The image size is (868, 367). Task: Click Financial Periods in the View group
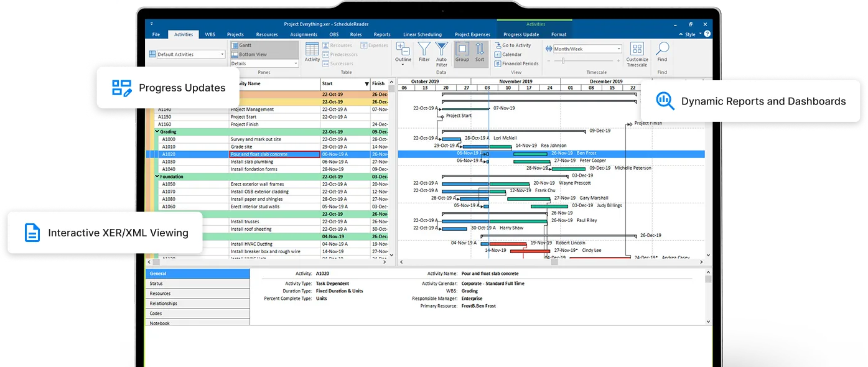tap(516, 63)
